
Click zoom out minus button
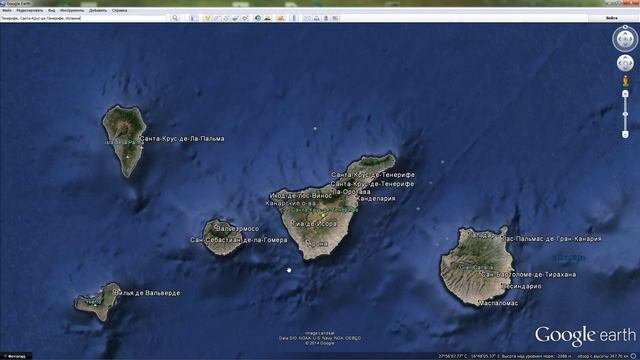click(625, 134)
